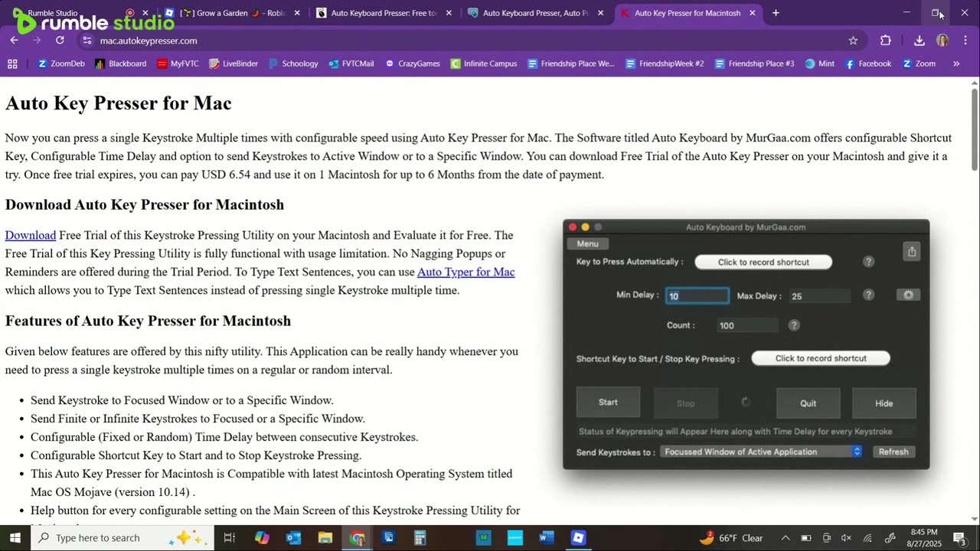Click the 'Auto Key Presser for Mac' heading

119,103
